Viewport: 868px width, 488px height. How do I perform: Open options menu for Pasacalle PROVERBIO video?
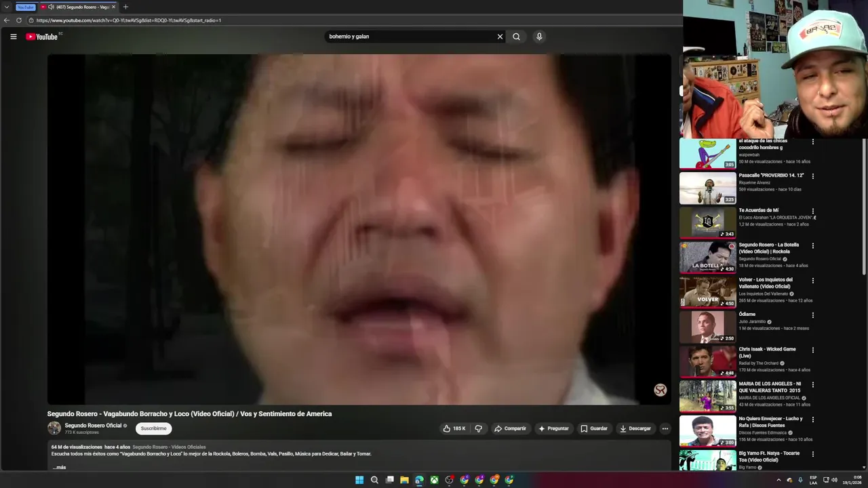(812, 176)
